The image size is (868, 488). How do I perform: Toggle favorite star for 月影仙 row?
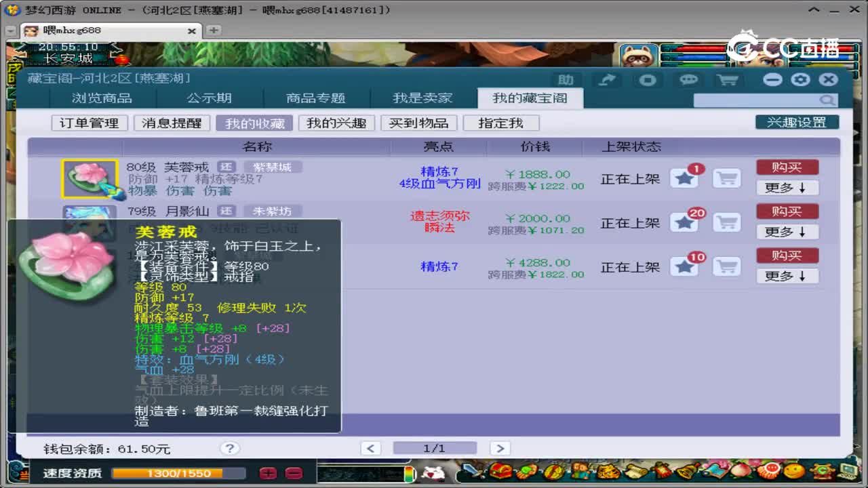[684, 222]
